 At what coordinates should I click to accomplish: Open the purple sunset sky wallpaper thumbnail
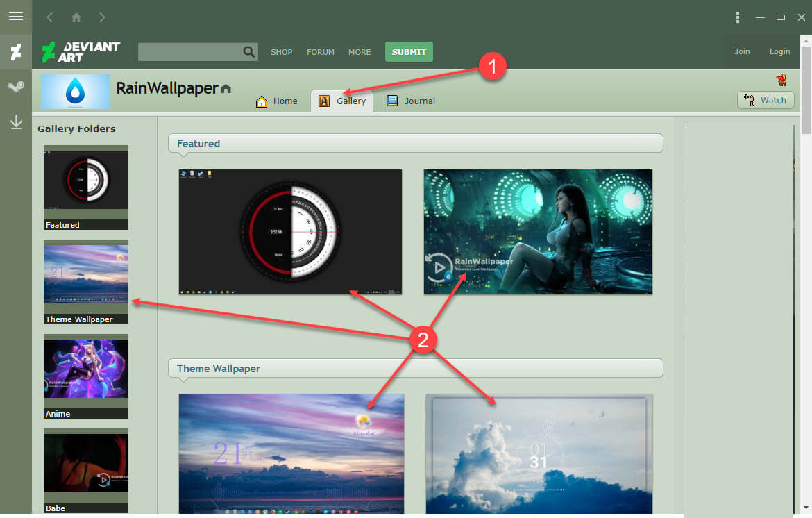point(291,453)
